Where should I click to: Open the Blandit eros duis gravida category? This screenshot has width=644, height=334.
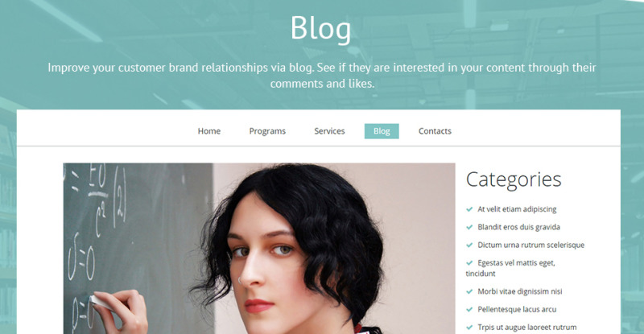518,227
